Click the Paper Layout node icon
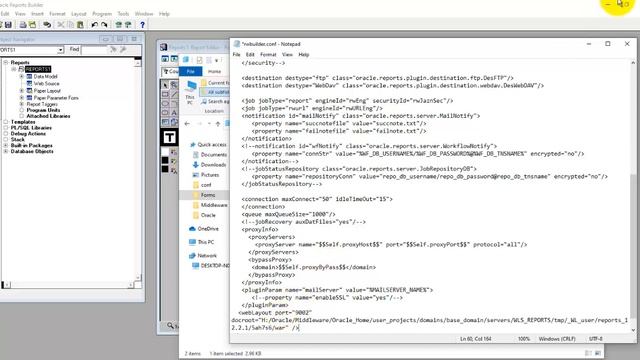This screenshot has height=360, width=640. pyautogui.click(x=29, y=91)
